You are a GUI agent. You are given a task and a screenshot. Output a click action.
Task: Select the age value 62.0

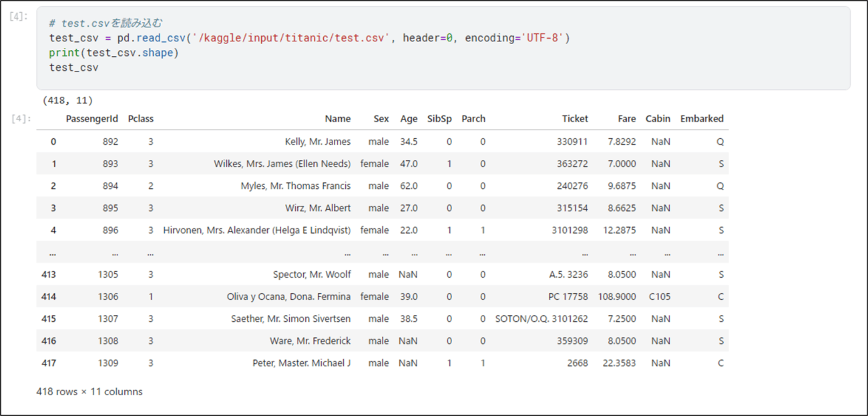click(x=409, y=186)
